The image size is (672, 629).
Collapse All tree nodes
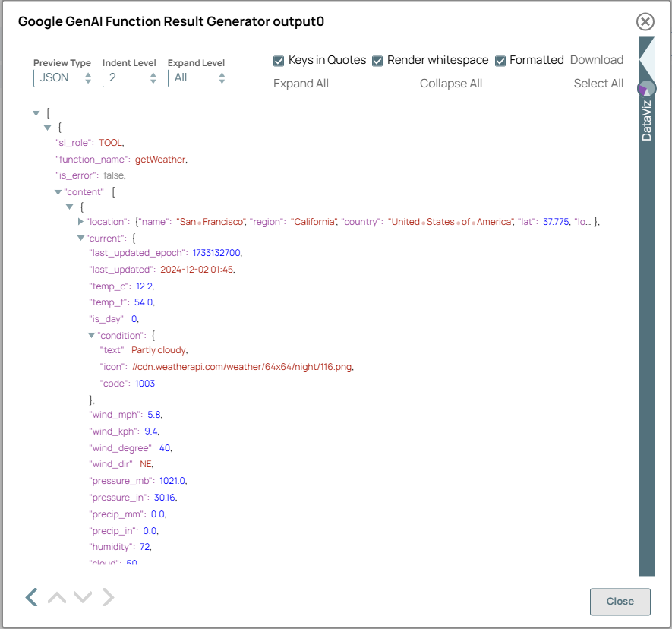[x=450, y=84]
